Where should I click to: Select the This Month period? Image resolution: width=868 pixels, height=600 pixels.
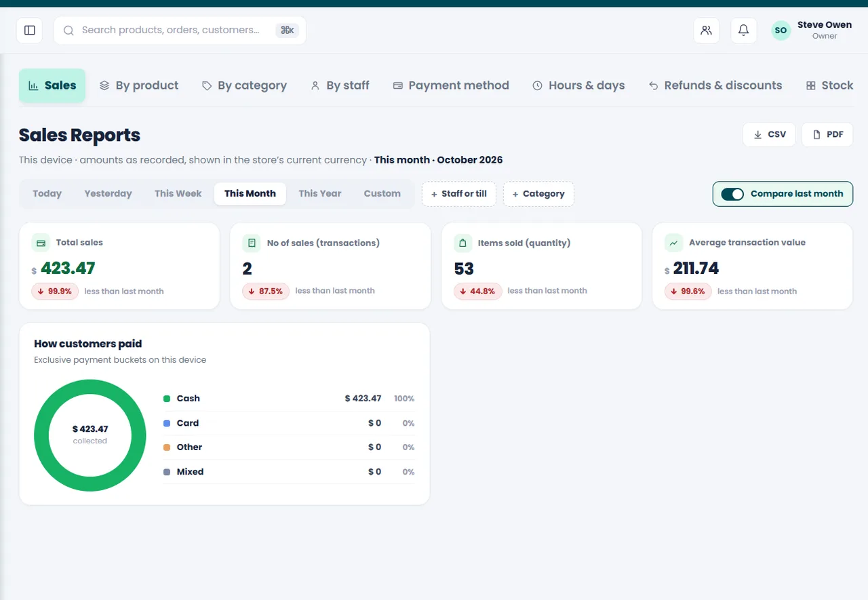coord(250,194)
